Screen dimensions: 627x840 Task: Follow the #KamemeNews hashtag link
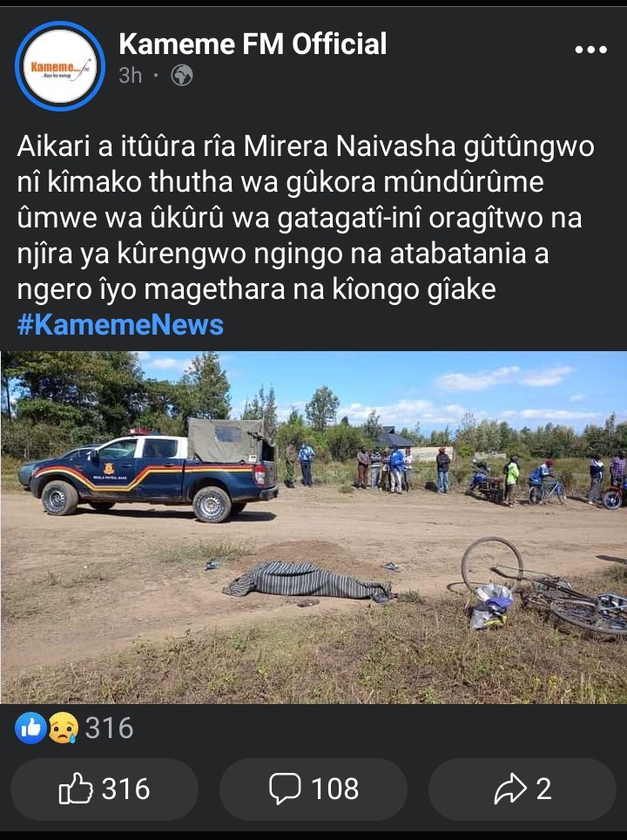click(x=120, y=325)
